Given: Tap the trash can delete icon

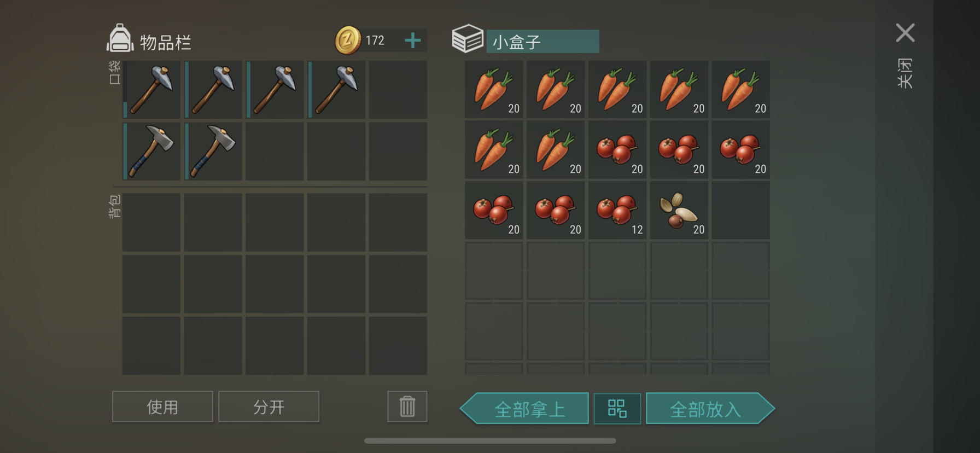Looking at the screenshot, I should [x=407, y=406].
